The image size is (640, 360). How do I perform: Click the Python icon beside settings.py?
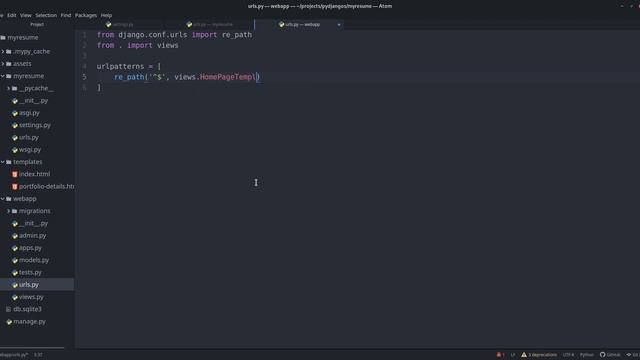pyautogui.click(x=15, y=125)
